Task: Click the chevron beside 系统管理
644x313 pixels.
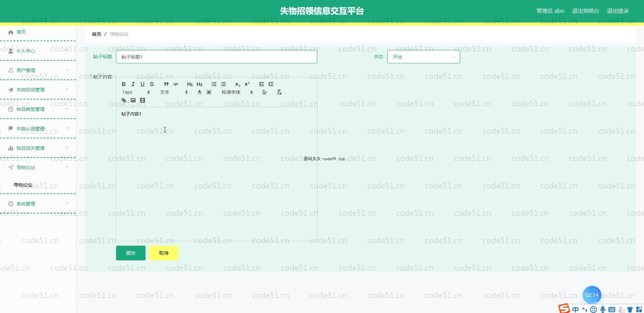Action: coord(67,203)
